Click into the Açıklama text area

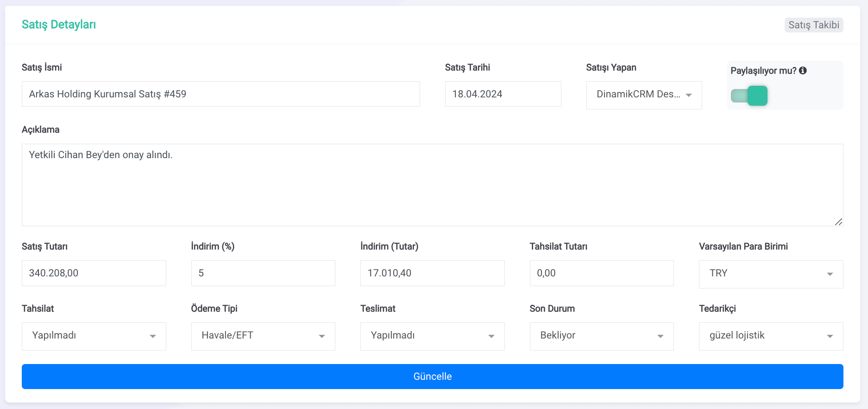tap(432, 185)
